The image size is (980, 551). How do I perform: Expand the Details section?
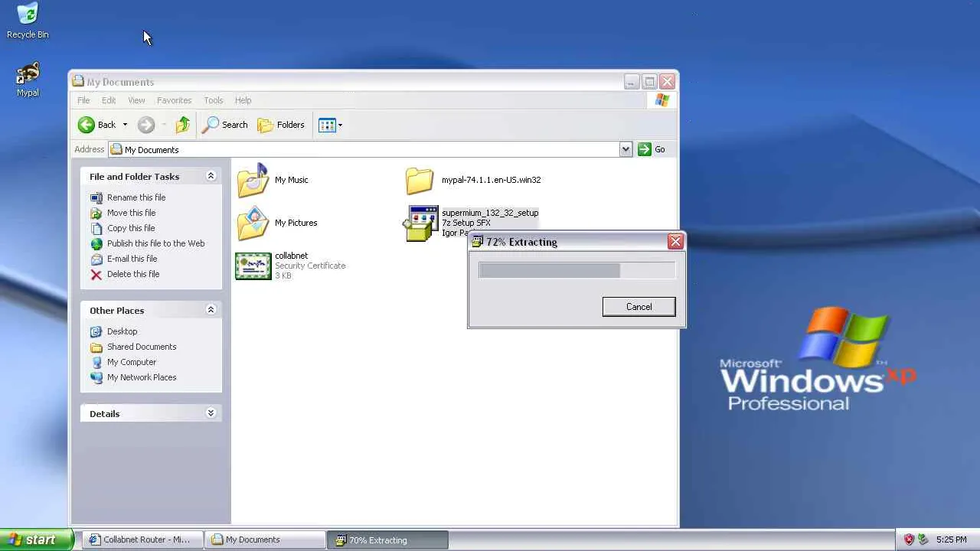(211, 413)
